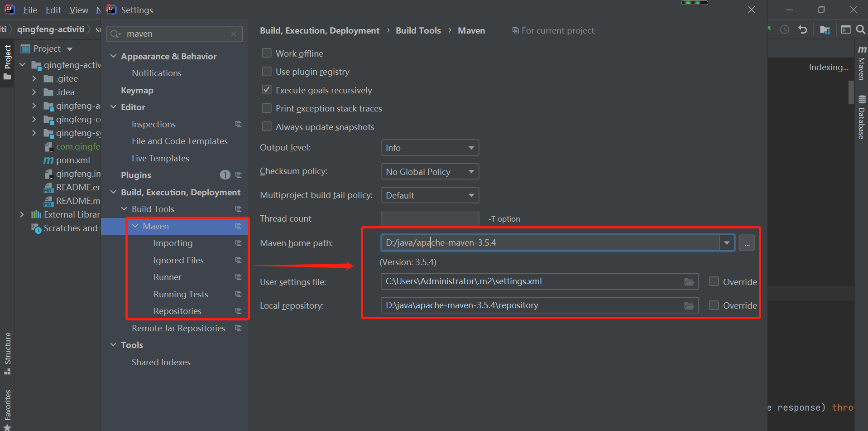Collapse the Editor section
Image resolution: width=868 pixels, height=431 pixels.
(113, 107)
